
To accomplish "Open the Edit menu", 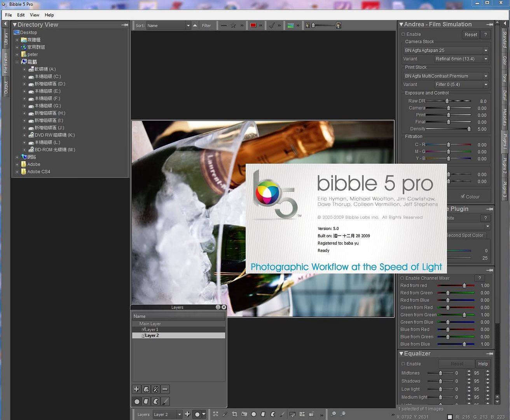I will point(21,15).
